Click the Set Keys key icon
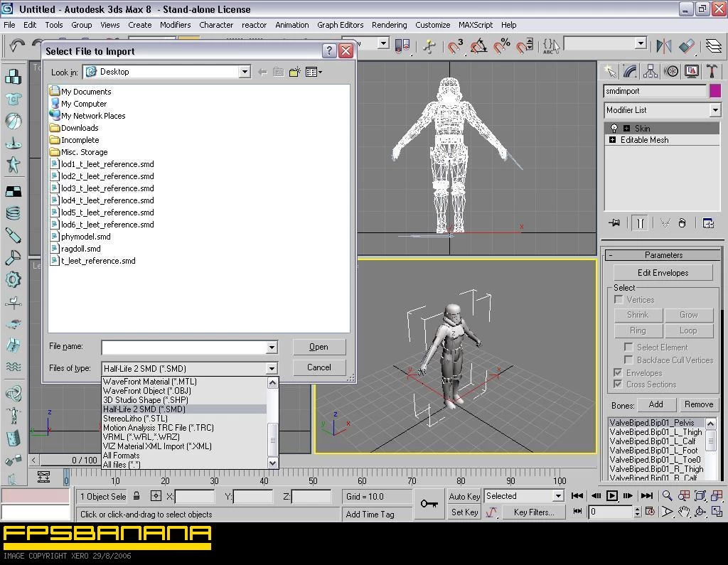The width and height of the screenshot is (728, 565). 429,504
